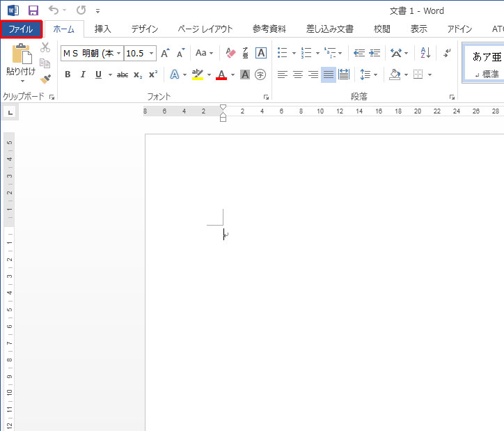Open font color dropdown arrow
This screenshot has width=504, height=431.
[x=233, y=75]
